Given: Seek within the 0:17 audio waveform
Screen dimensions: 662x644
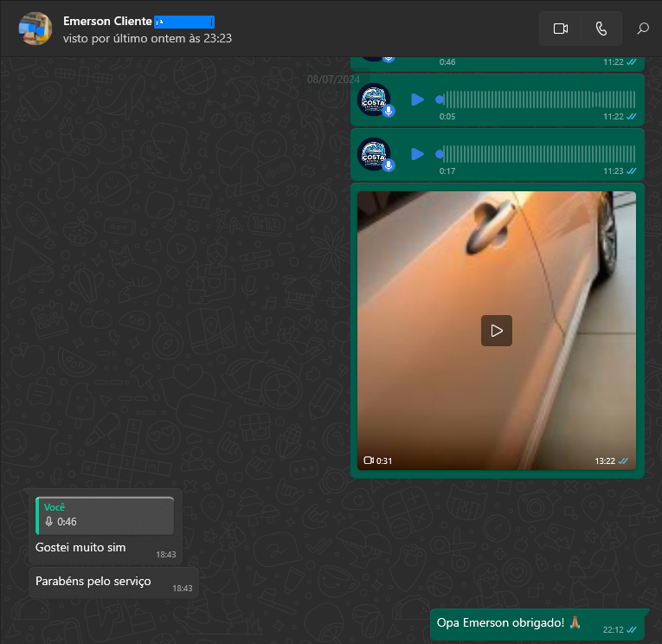Looking at the screenshot, I should coord(537,154).
